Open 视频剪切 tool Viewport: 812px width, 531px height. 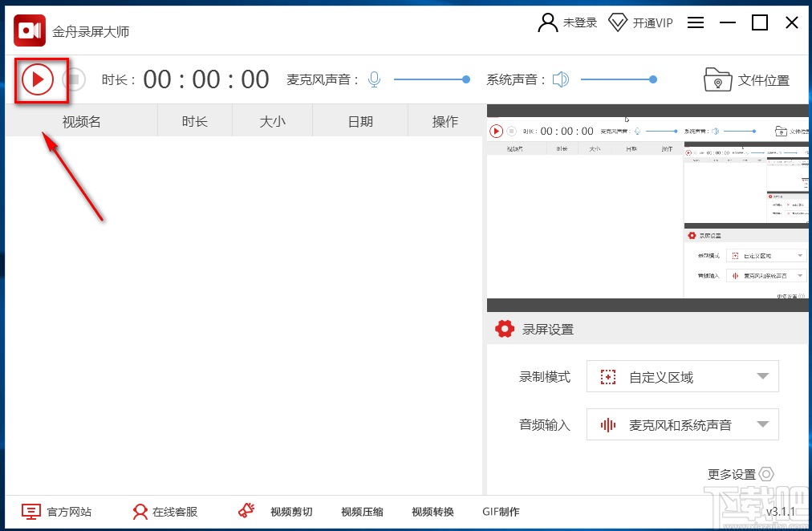coord(291,512)
